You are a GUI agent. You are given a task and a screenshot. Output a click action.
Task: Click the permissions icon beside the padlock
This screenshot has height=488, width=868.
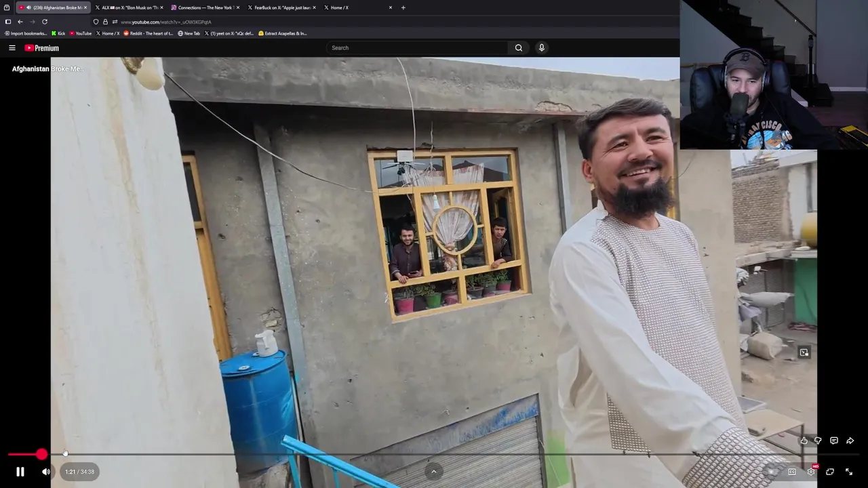point(115,22)
